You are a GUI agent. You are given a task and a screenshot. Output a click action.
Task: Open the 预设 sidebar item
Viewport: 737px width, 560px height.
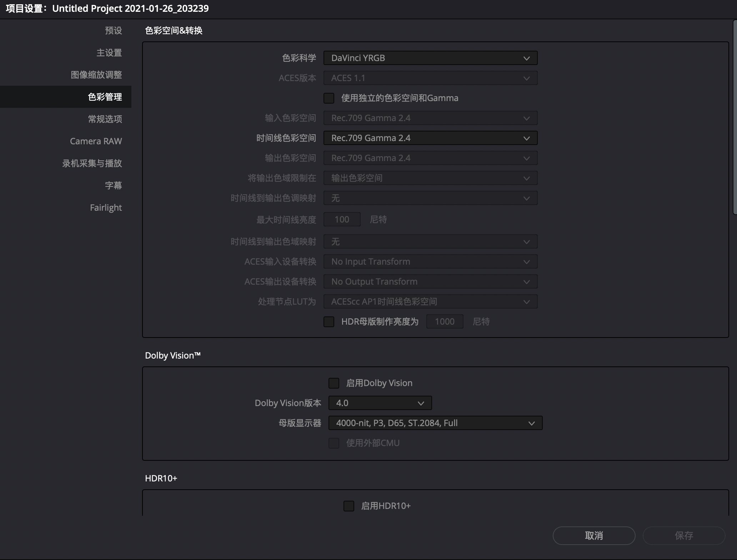point(113,30)
